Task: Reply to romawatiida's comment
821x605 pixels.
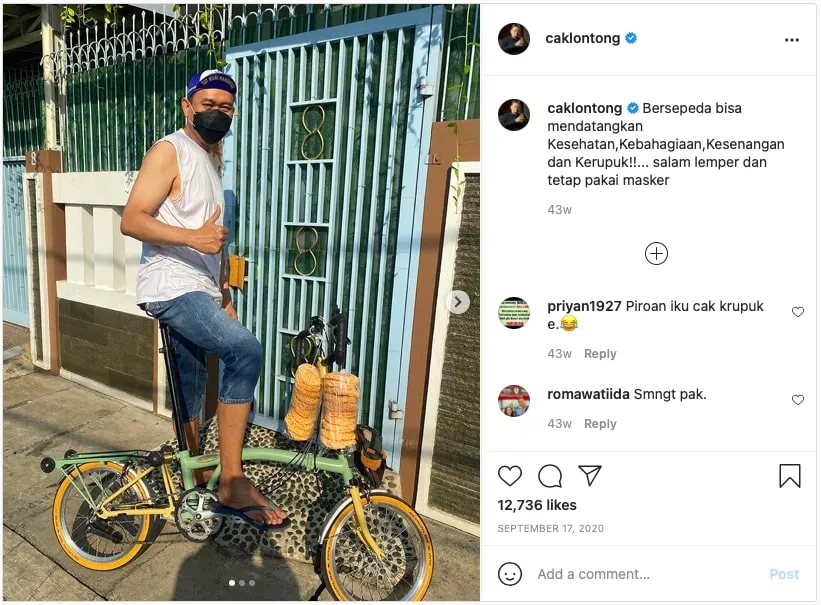Action: (x=600, y=424)
